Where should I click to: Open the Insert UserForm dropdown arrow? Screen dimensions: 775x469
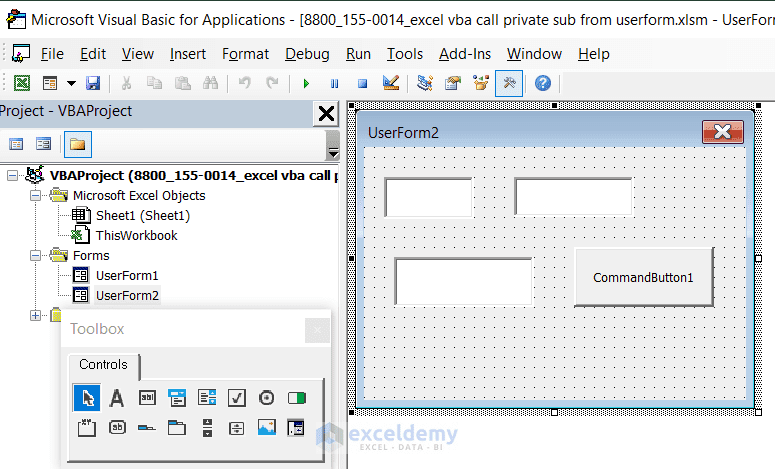[72, 83]
